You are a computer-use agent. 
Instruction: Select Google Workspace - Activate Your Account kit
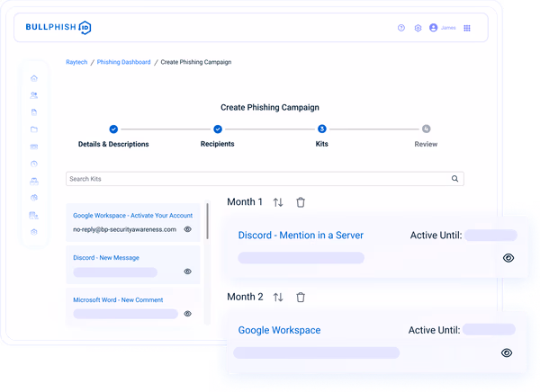pos(132,216)
